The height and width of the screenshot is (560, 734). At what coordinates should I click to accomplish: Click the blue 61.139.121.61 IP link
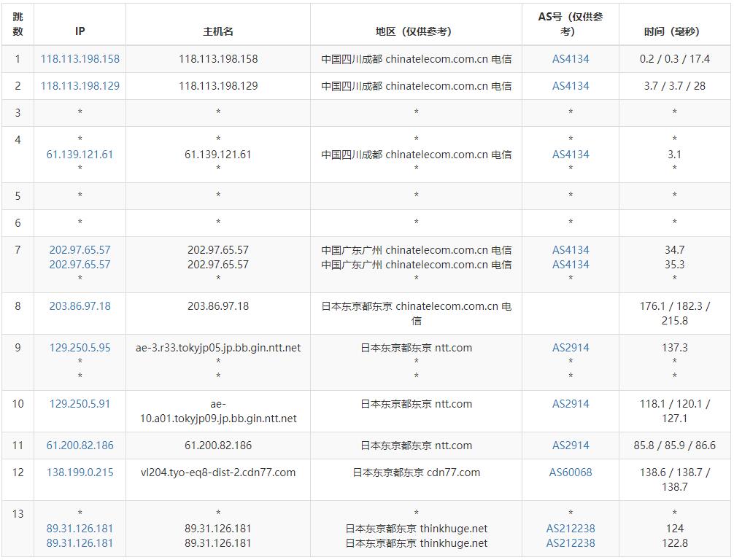click(x=80, y=155)
